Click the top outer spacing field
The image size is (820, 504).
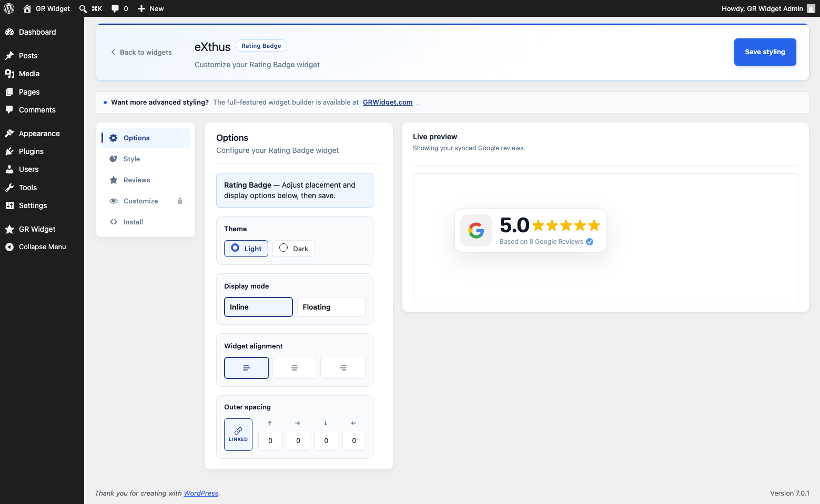[x=270, y=440]
